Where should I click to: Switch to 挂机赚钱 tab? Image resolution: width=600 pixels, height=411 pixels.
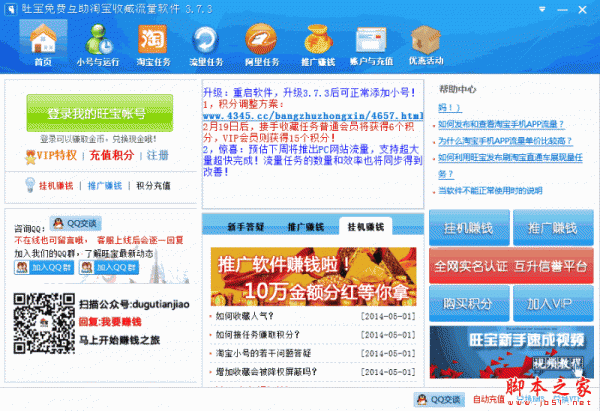pyautogui.click(x=365, y=227)
